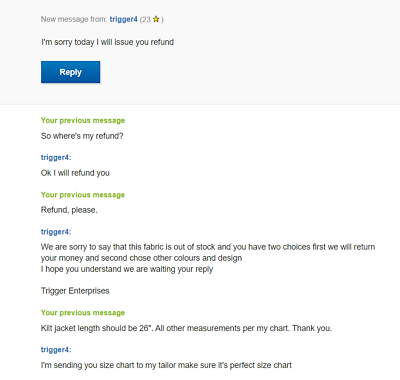The image size is (400, 380).
Task: Select the first 'Your previous message' heading
Action: tap(83, 120)
